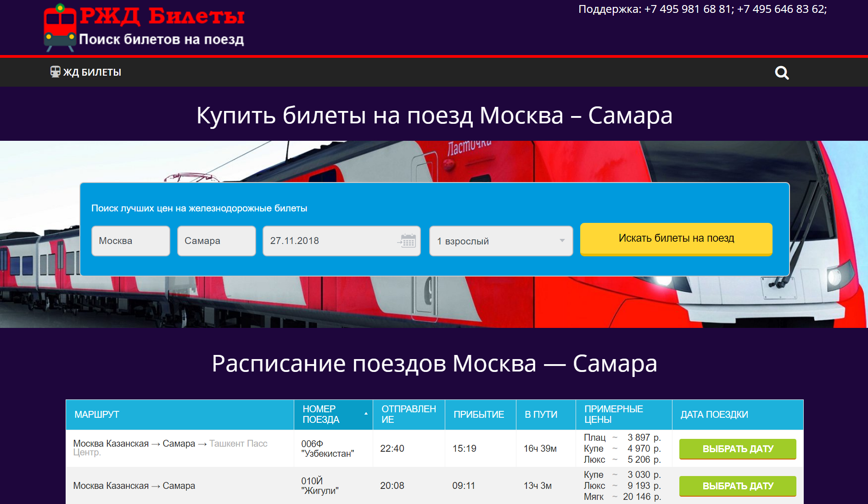Sort table by В ПУТИ column

(x=546, y=415)
